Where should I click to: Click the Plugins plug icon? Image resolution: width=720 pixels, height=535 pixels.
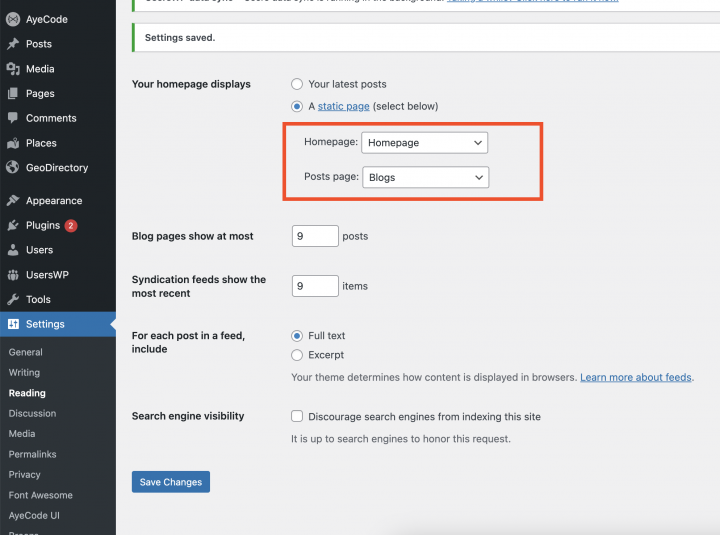pyautogui.click(x=13, y=226)
